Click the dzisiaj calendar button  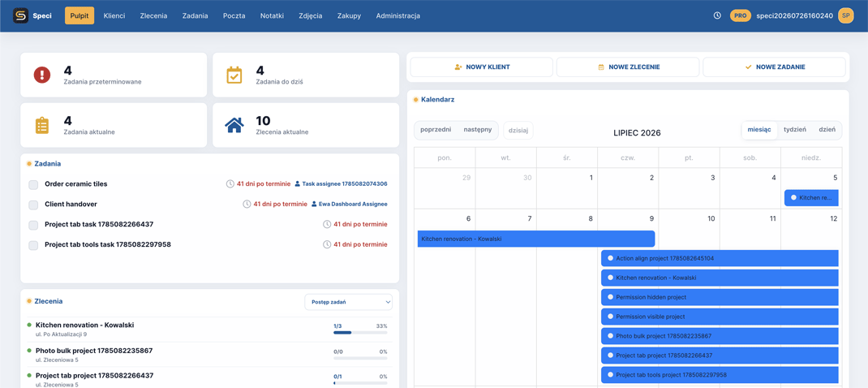518,130
